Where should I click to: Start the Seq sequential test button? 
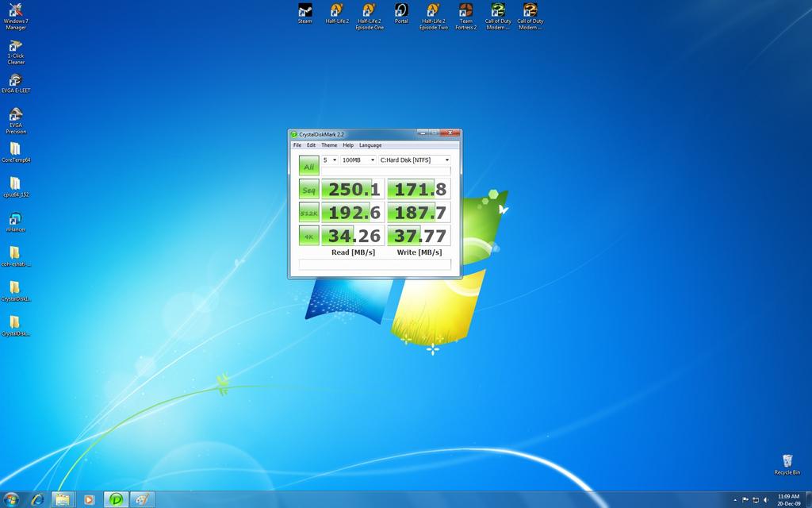click(308, 189)
